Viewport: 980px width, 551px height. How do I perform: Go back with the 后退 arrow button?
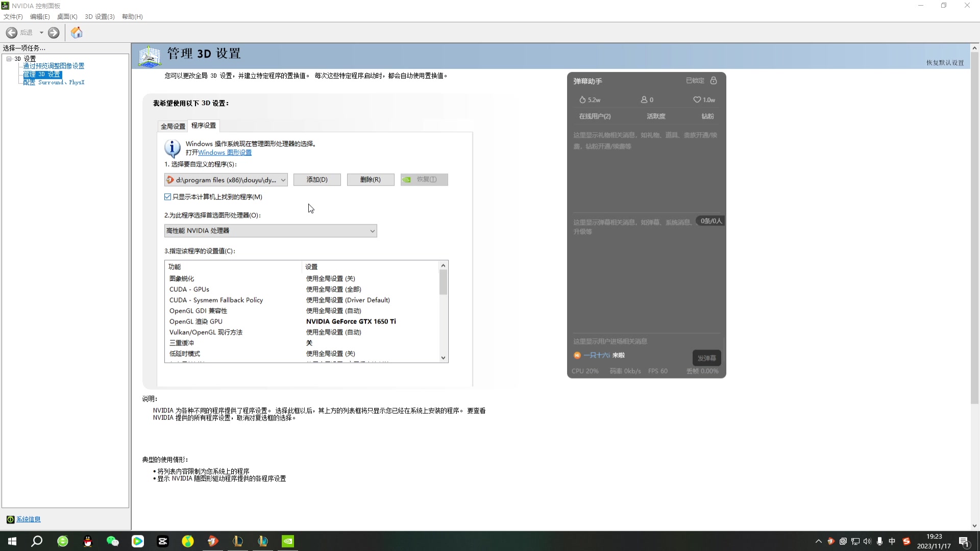tap(12, 33)
